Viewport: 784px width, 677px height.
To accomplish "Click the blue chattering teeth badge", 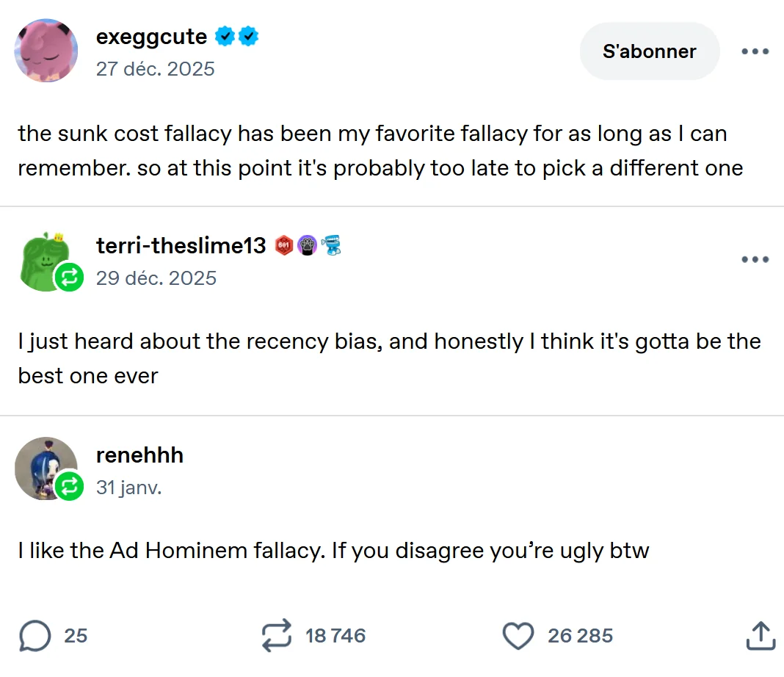I will [331, 245].
